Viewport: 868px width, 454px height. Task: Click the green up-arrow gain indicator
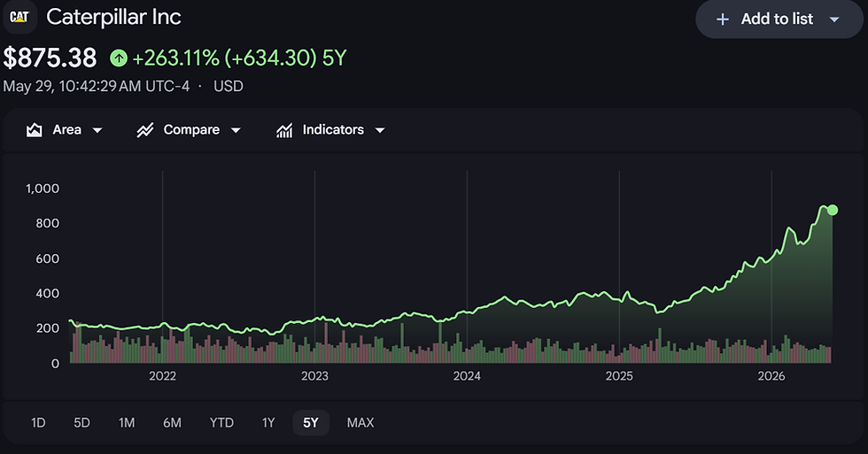pyautogui.click(x=119, y=58)
